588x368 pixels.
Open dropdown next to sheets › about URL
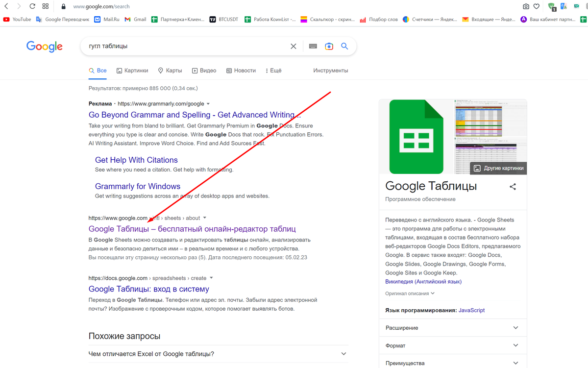tap(204, 218)
